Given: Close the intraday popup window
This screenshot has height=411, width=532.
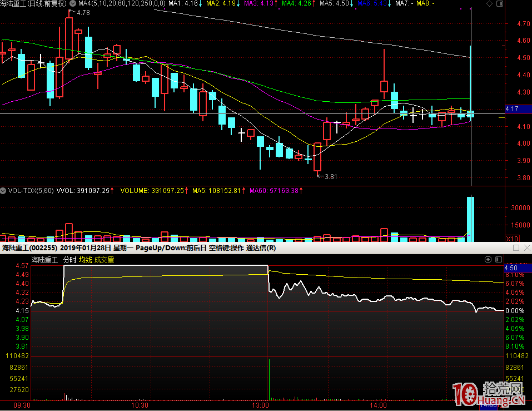Looking at the screenshot, I should tap(526, 247).
